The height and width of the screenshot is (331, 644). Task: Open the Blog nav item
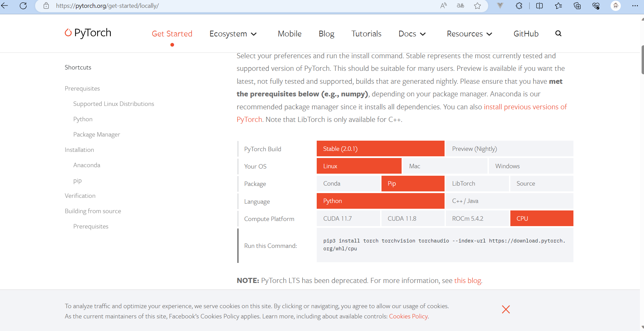point(326,34)
